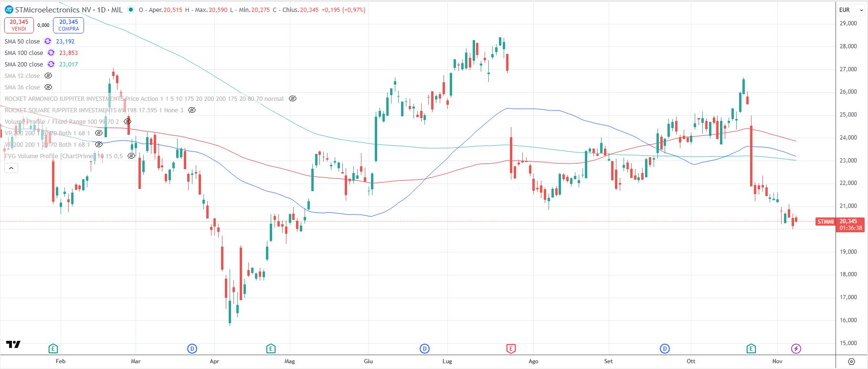868x369 pixels.
Task: Unhide the FVG Volume Profile indicator
Action: 131,156
